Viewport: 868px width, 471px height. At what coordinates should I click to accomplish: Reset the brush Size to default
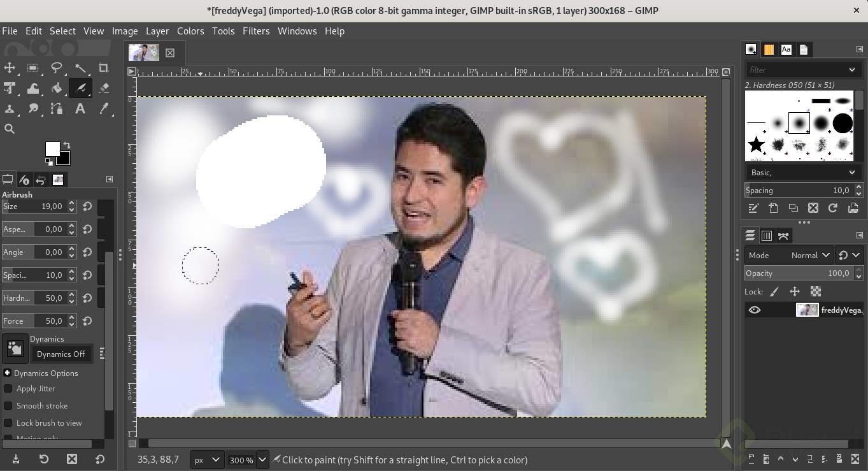point(87,207)
